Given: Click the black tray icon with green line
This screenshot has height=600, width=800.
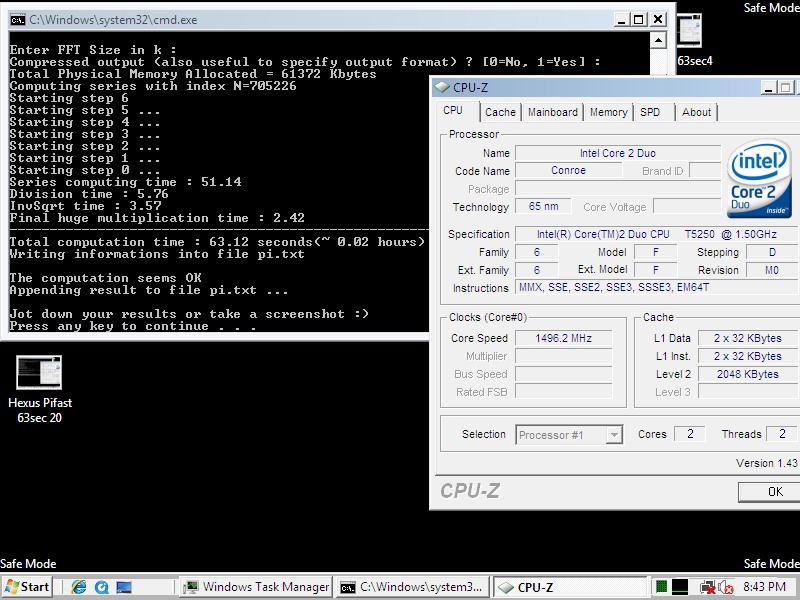Looking at the screenshot, I should coord(680,587).
